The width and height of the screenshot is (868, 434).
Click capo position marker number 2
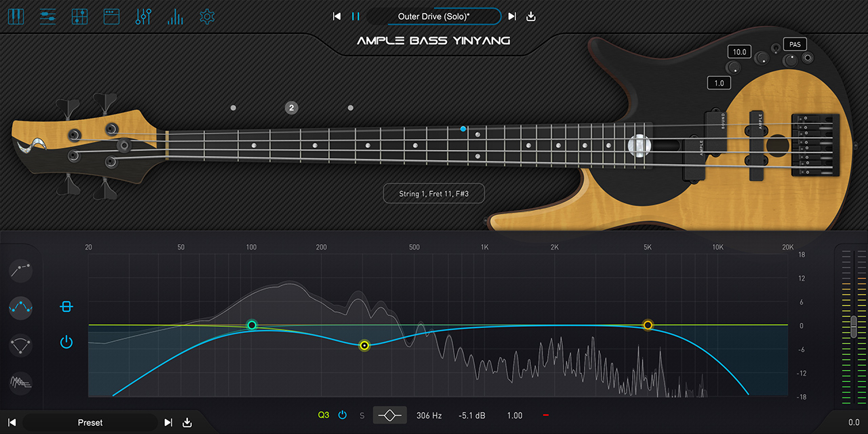pyautogui.click(x=292, y=107)
